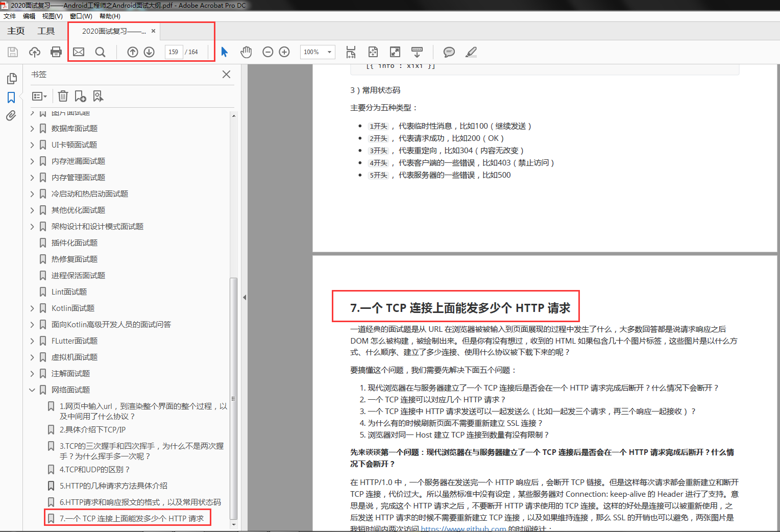
Task: Click the cloud upload icon
Action: point(35,52)
